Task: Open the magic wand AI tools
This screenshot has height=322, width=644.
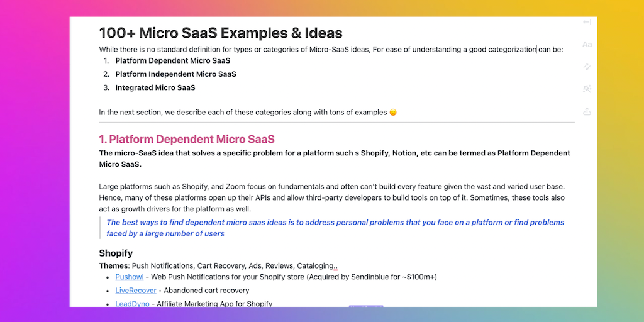Action: 587,89
